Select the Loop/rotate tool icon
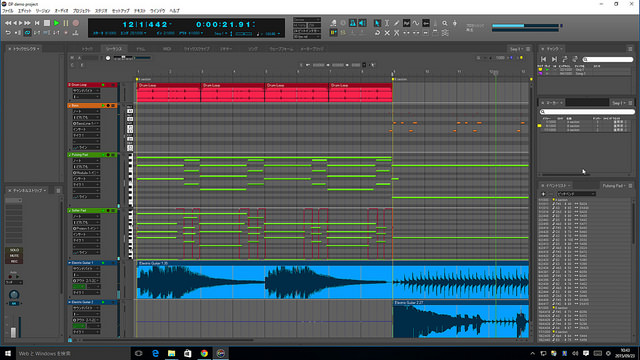The height and width of the screenshot is (360, 640). [x=377, y=33]
